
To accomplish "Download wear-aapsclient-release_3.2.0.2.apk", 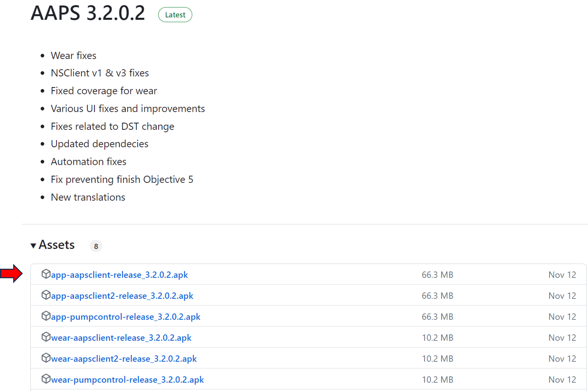I will coord(121,338).
